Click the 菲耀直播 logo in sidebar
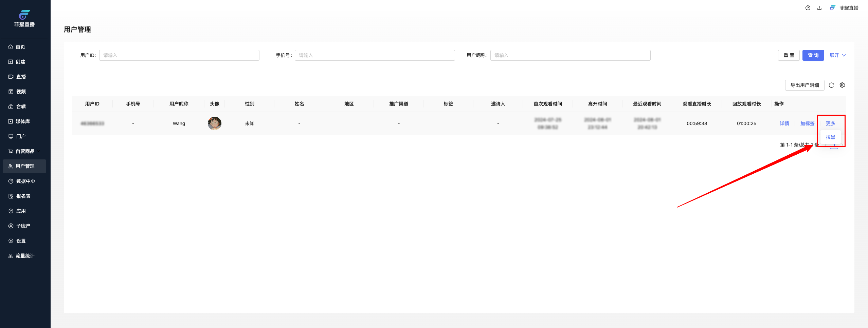 pyautogui.click(x=24, y=18)
